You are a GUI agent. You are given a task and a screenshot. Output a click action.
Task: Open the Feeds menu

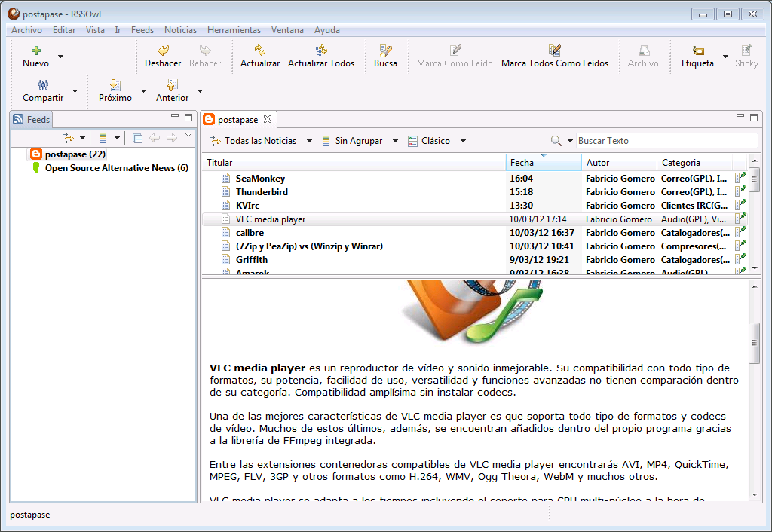tap(142, 30)
